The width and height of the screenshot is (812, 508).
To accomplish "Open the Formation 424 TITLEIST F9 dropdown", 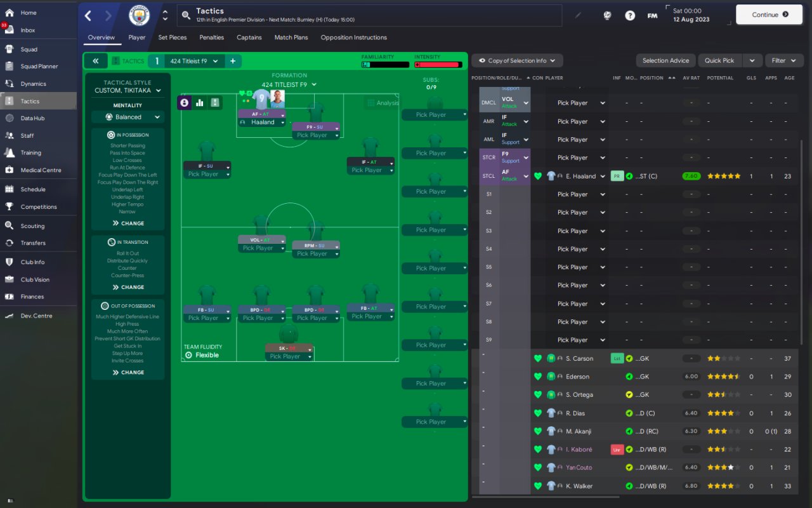I will [289, 84].
